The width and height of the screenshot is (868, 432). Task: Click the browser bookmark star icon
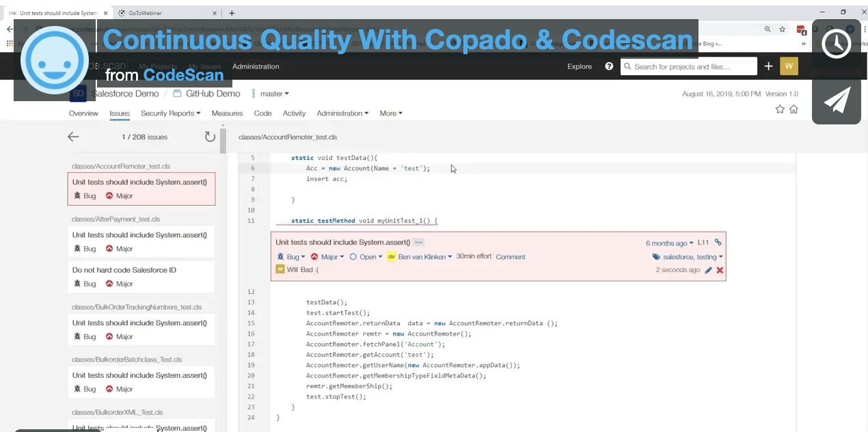pyautogui.click(x=783, y=29)
